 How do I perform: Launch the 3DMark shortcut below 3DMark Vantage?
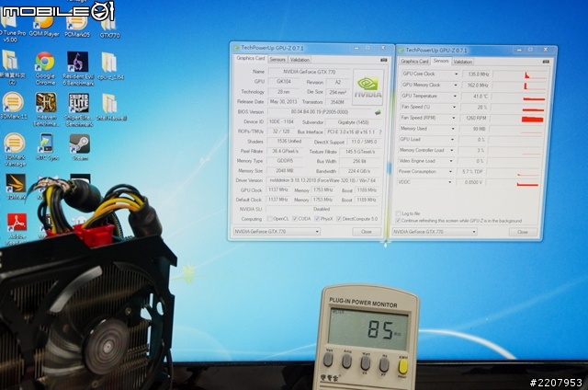(16, 187)
